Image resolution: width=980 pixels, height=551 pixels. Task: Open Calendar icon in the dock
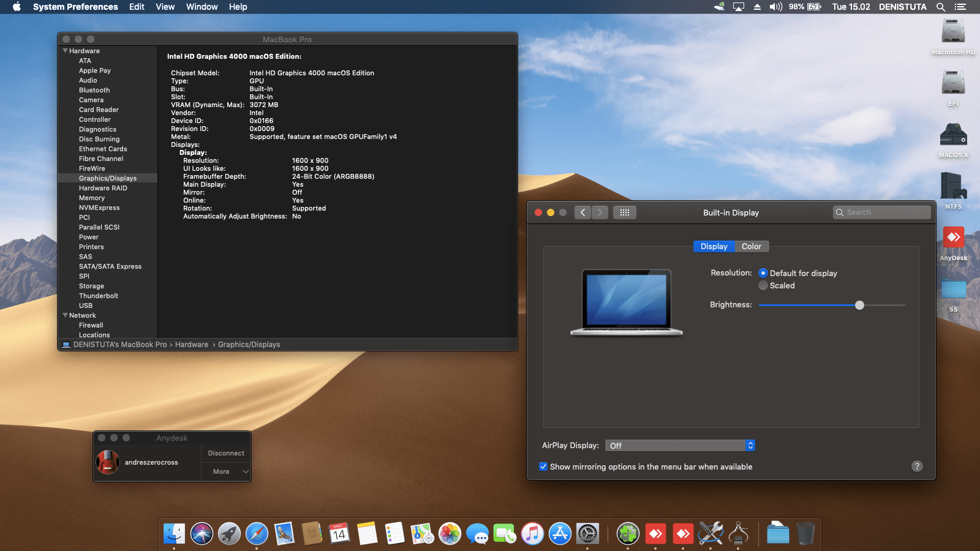tap(339, 534)
